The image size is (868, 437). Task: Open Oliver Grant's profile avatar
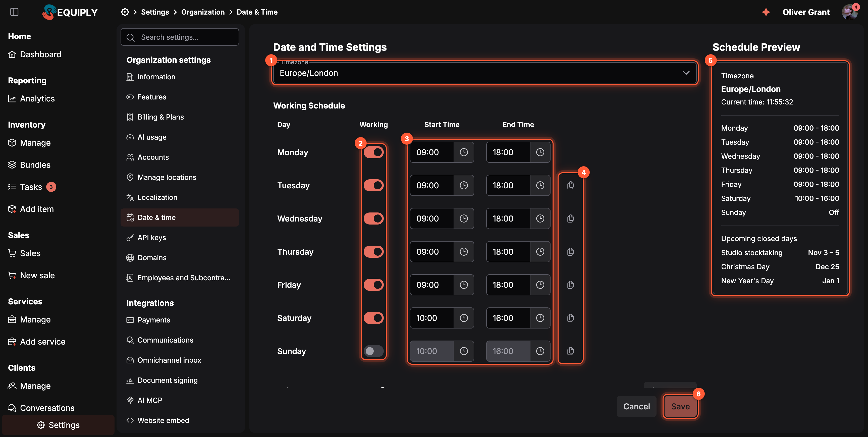point(849,12)
